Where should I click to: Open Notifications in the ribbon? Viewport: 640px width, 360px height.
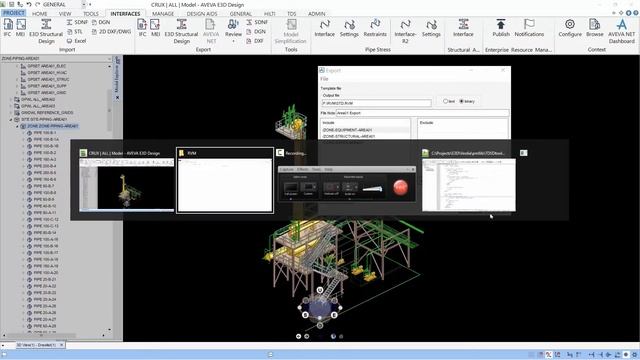529,28
